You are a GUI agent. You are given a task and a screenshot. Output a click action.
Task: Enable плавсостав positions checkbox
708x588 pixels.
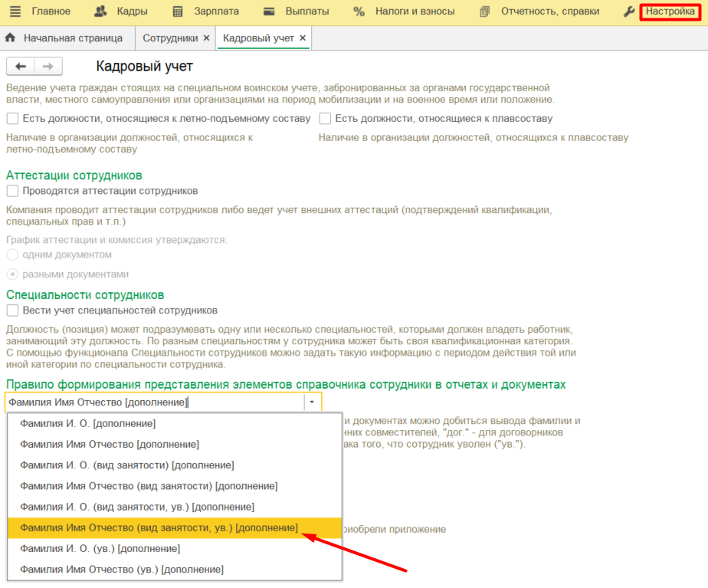point(325,119)
